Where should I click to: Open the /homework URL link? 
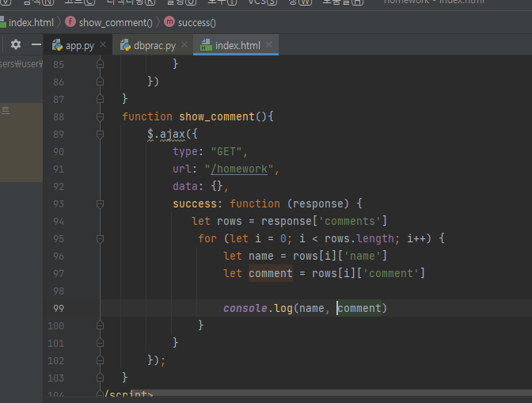pos(239,169)
